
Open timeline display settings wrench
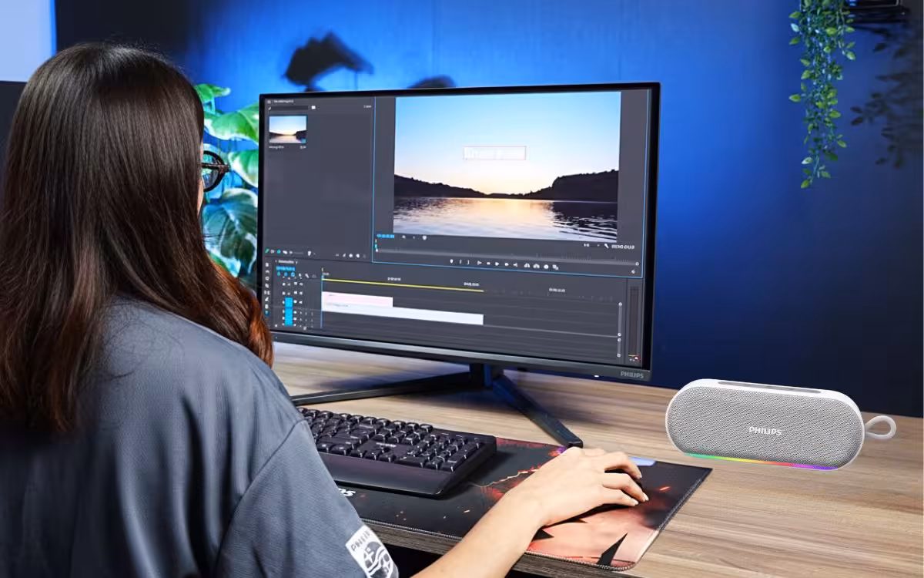click(x=307, y=275)
